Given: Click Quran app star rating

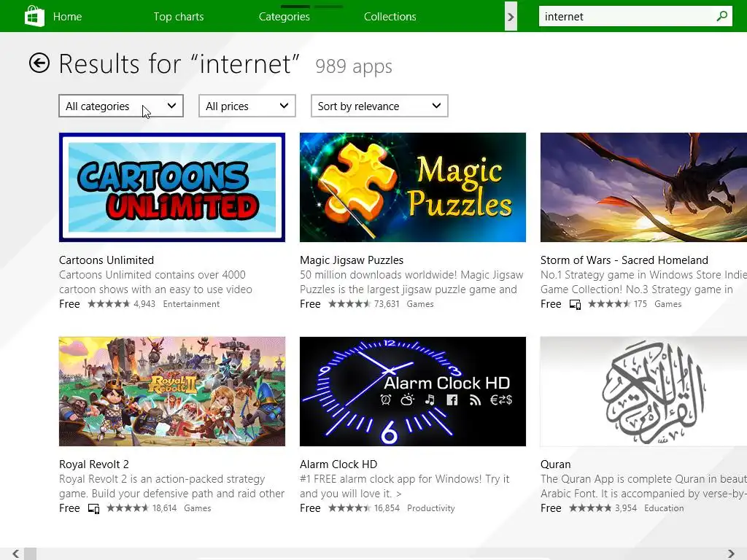Looking at the screenshot, I should coord(590,508).
